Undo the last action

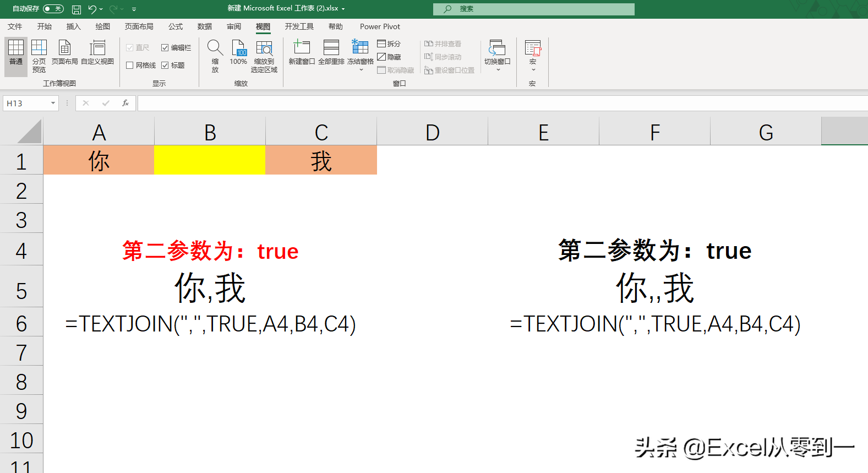[92, 9]
